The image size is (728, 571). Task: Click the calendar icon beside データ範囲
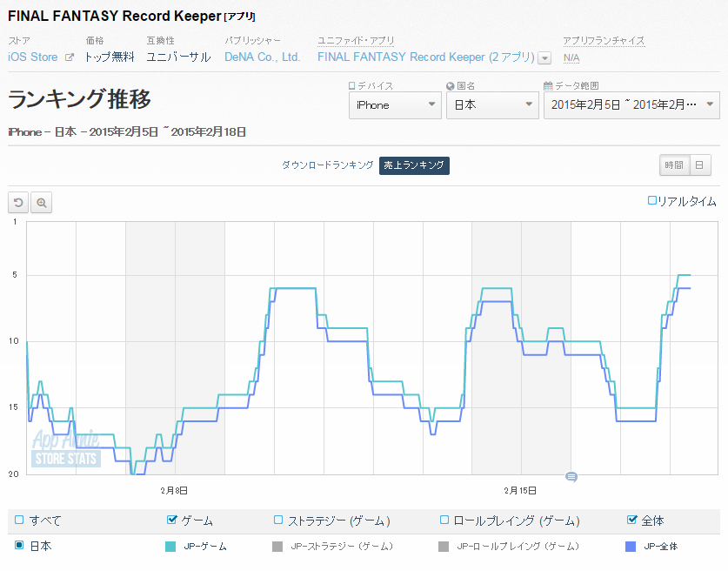548,86
